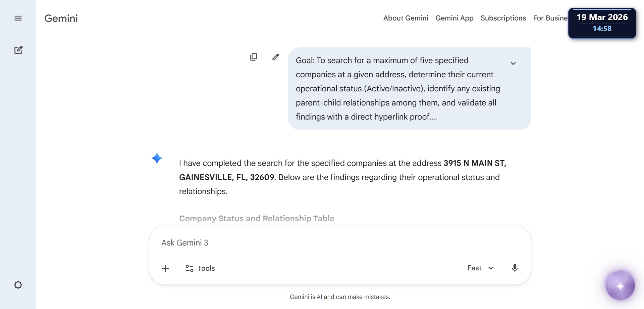The width and height of the screenshot is (644, 309).
Task: Activate the microphone voice input
Action: click(515, 268)
